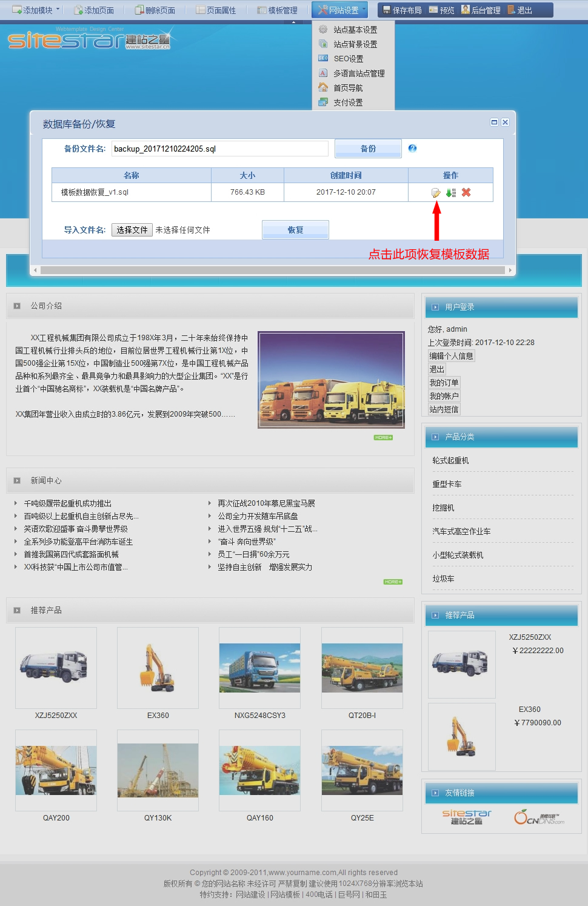Maximize the 数据库备份/恢复 dialog

click(x=494, y=122)
